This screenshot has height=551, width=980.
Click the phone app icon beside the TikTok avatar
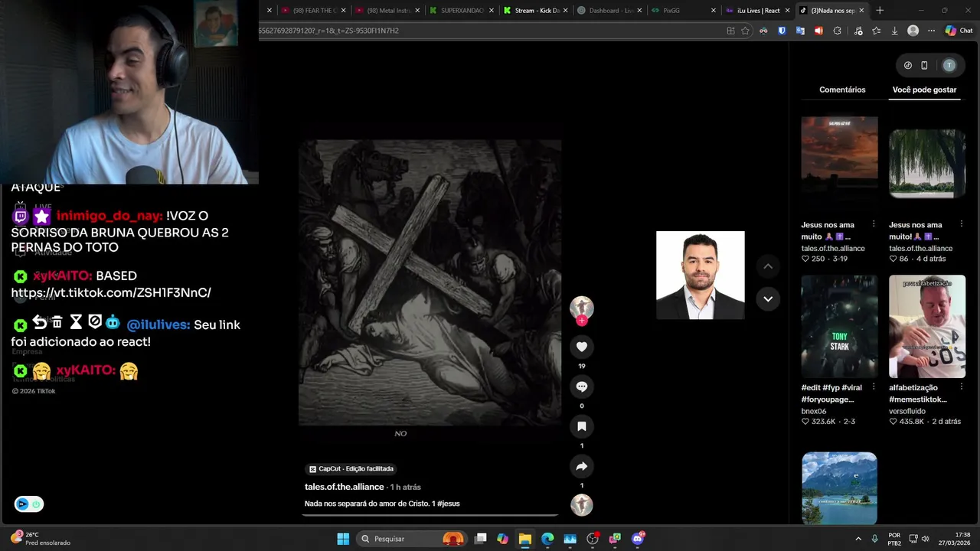924,65
